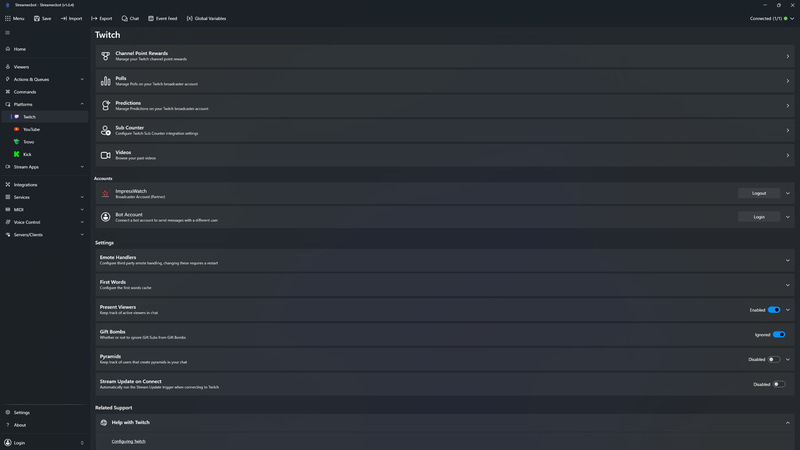800x450 pixels.
Task: Open Channel Point Rewards icon
Action: (x=106, y=56)
